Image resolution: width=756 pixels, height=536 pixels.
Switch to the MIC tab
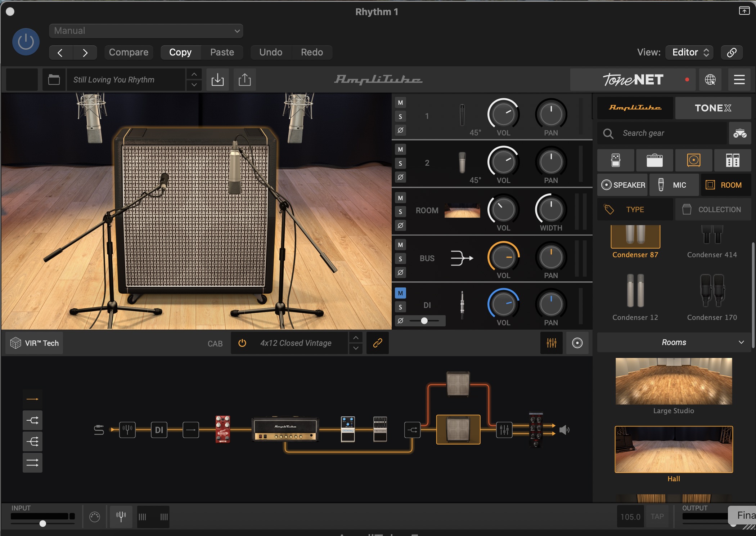[674, 185]
